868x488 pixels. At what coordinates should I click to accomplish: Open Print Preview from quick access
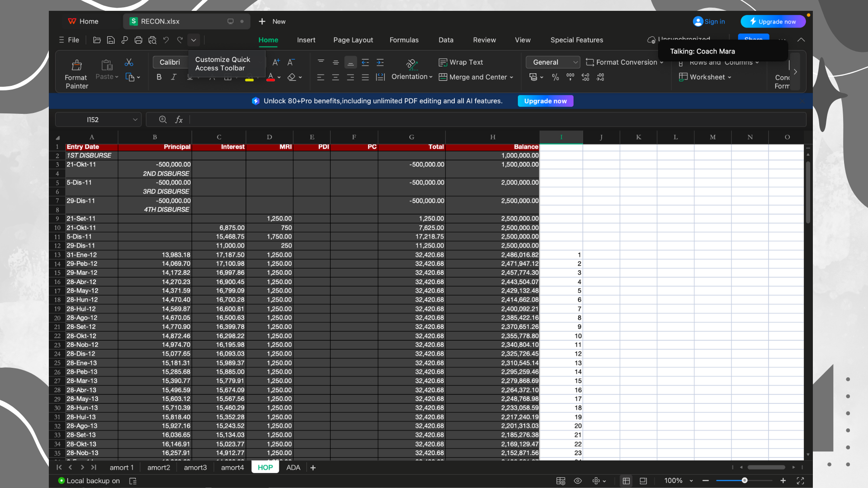click(x=152, y=40)
